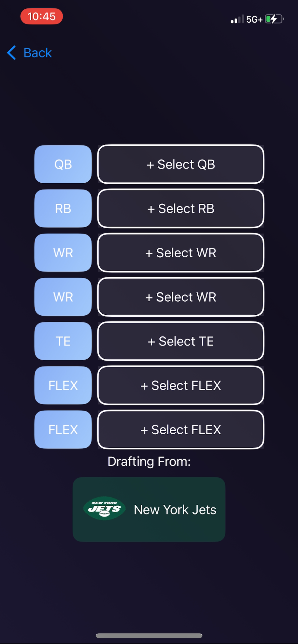Tap the blue back chevron arrow
This screenshot has height=644, width=298.
click(12, 53)
